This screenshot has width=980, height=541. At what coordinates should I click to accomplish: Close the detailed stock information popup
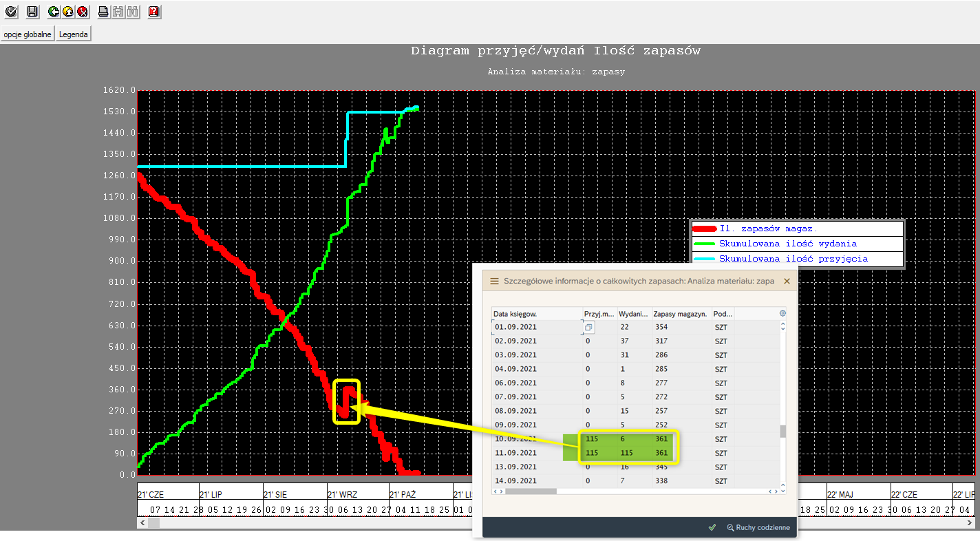point(787,282)
